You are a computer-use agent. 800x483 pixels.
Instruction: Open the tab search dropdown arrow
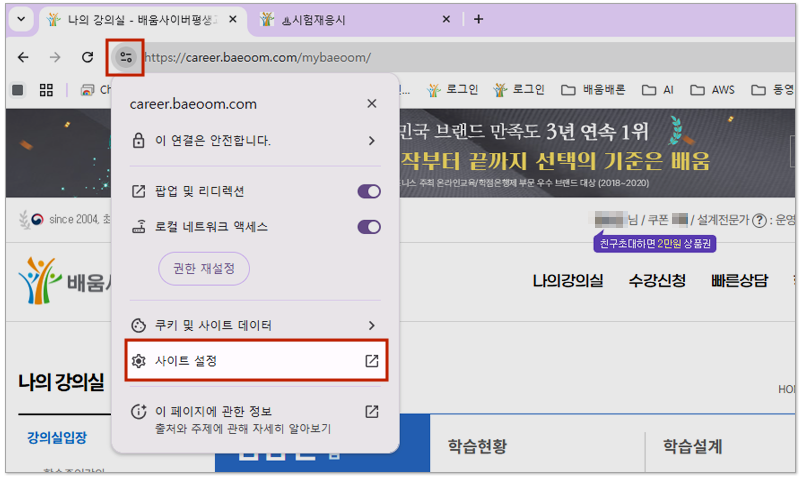point(22,19)
